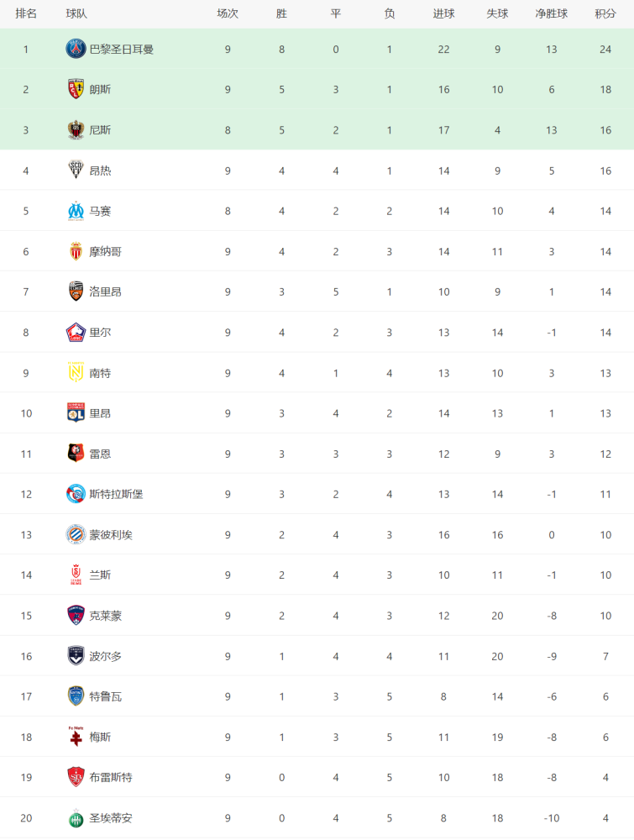
Task: Click the Paris Saint-Germain club crest
Action: click(76, 49)
